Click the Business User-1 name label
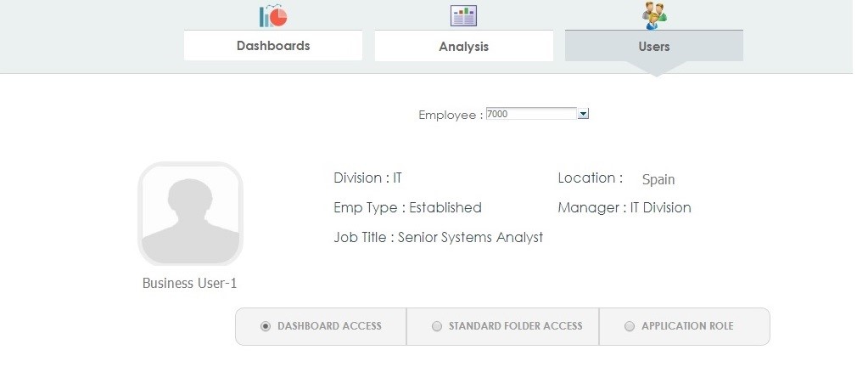The width and height of the screenshot is (868, 378). pos(190,283)
